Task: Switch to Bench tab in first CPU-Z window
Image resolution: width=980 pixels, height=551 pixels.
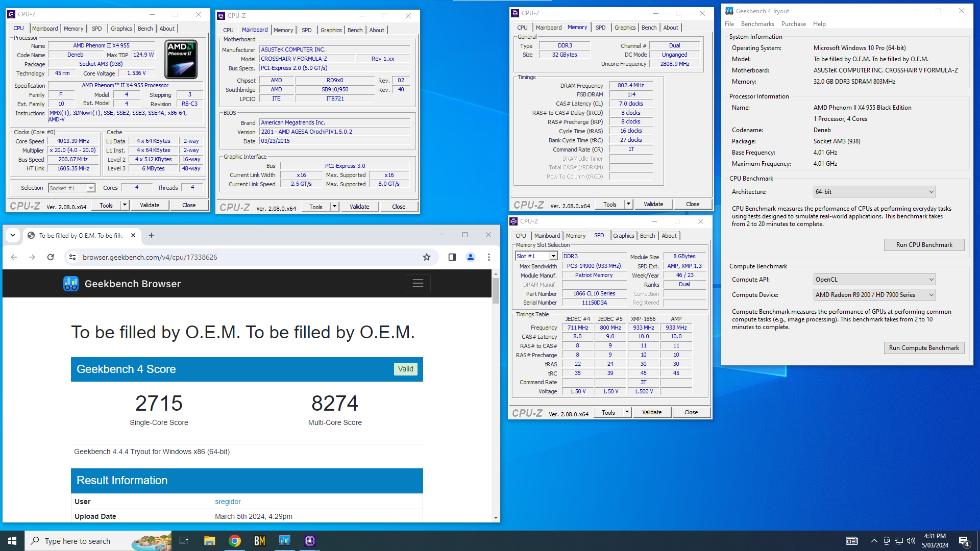Action: 145,29
